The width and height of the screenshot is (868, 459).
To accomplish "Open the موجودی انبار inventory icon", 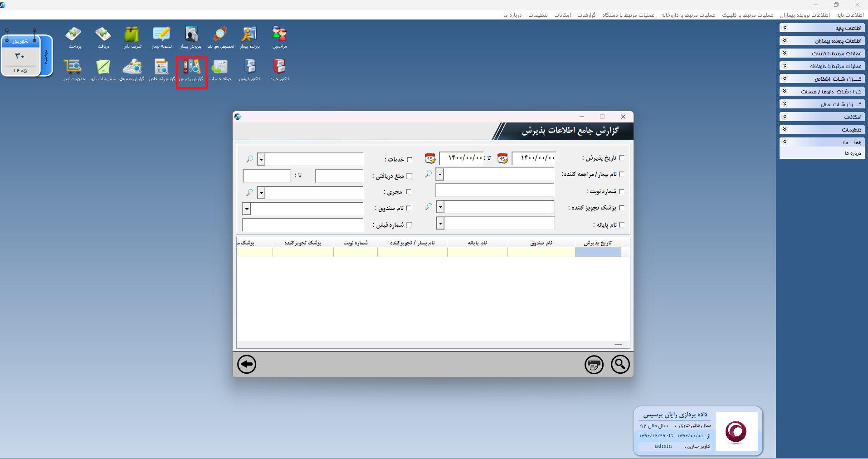I will point(74,70).
